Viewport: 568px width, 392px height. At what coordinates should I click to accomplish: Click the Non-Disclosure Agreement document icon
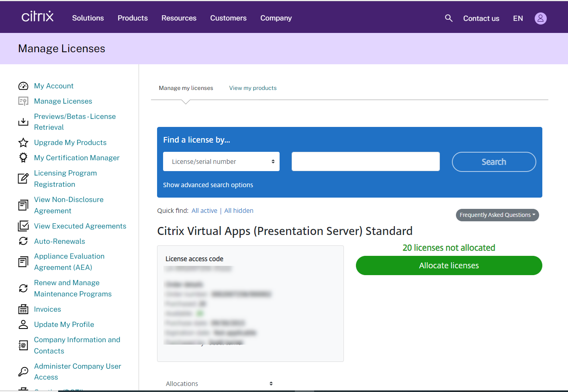point(23,205)
